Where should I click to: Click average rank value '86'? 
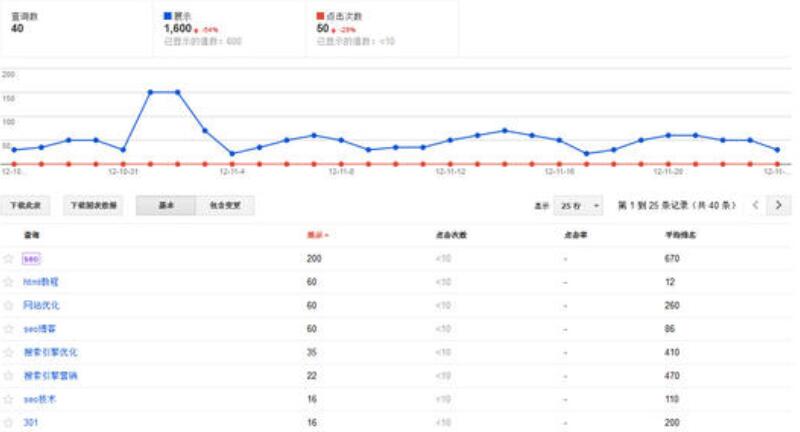coord(670,328)
